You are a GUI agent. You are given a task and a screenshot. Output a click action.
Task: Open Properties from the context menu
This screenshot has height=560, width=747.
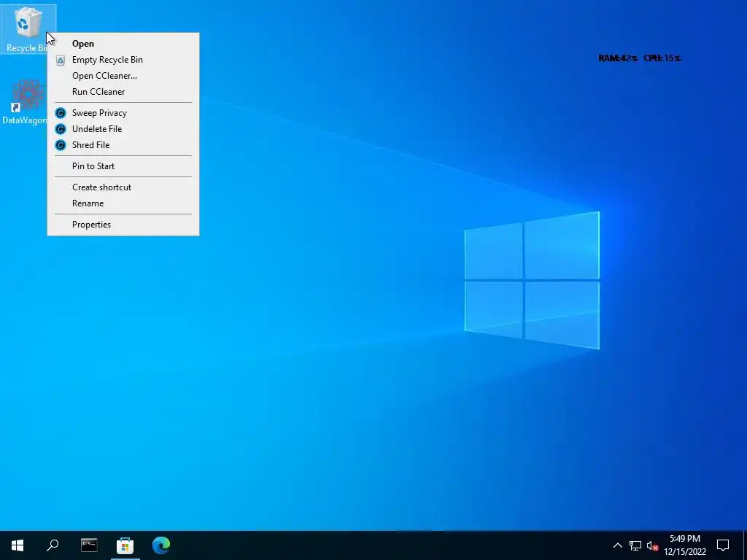coord(123,225)
